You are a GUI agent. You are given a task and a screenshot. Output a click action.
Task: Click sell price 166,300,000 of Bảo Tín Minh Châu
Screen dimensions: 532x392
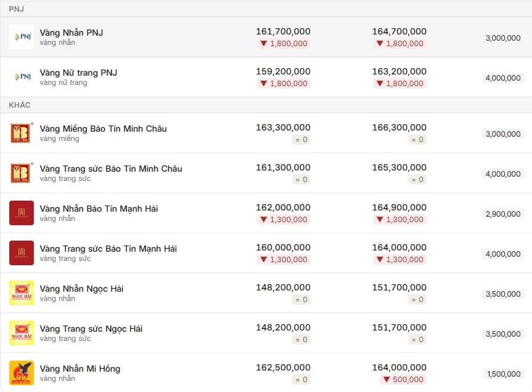pyautogui.click(x=399, y=127)
